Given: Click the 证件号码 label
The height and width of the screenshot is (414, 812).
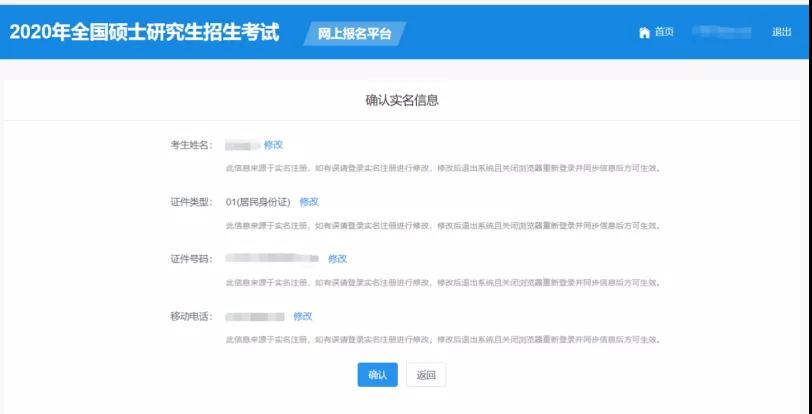Looking at the screenshot, I should tap(192, 259).
